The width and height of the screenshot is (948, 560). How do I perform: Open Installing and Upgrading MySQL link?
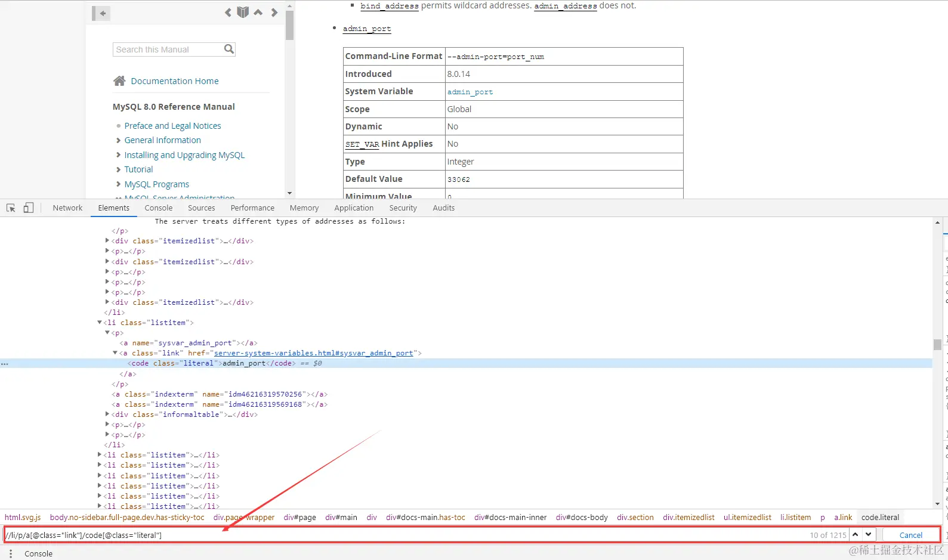(x=184, y=155)
